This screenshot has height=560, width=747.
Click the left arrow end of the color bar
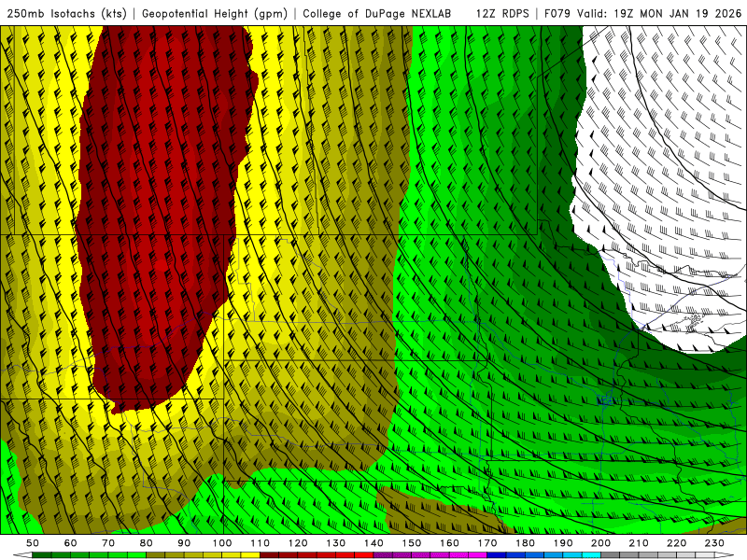pyautogui.click(x=22, y=555)
